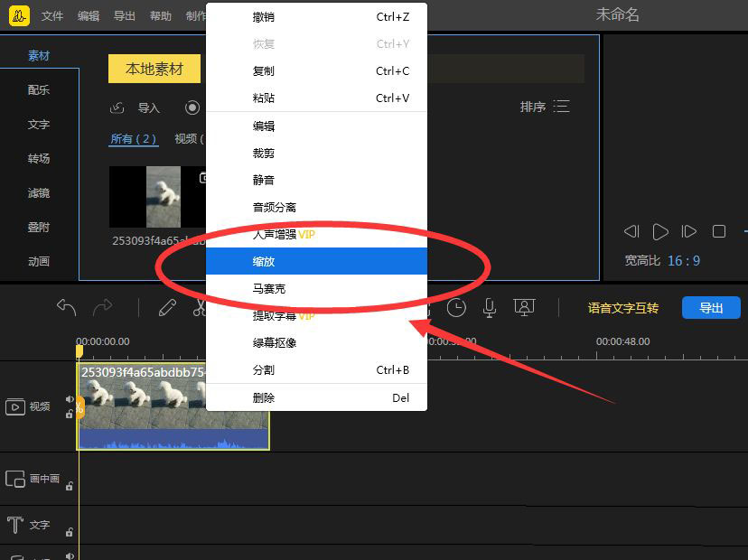Viewport: 748px width, 560px height.
Task: Open the 排序 sorting icon above the media panel
Action: 561,106
